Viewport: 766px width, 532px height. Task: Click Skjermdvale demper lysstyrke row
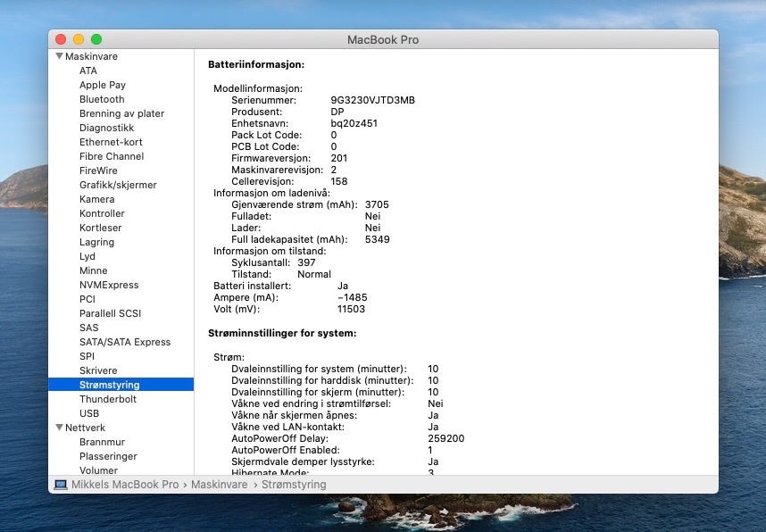(335, 462)
